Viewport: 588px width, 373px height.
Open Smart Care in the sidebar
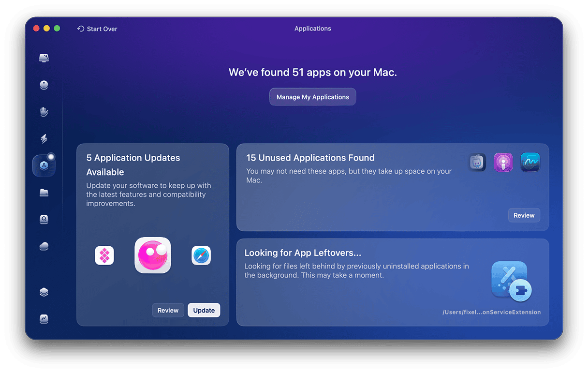(44, 58)
